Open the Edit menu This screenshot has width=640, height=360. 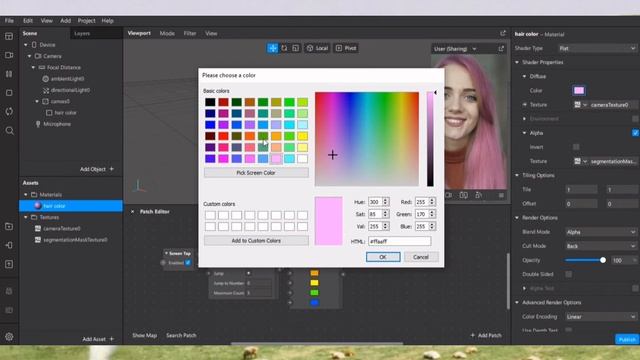pos(28,20)
